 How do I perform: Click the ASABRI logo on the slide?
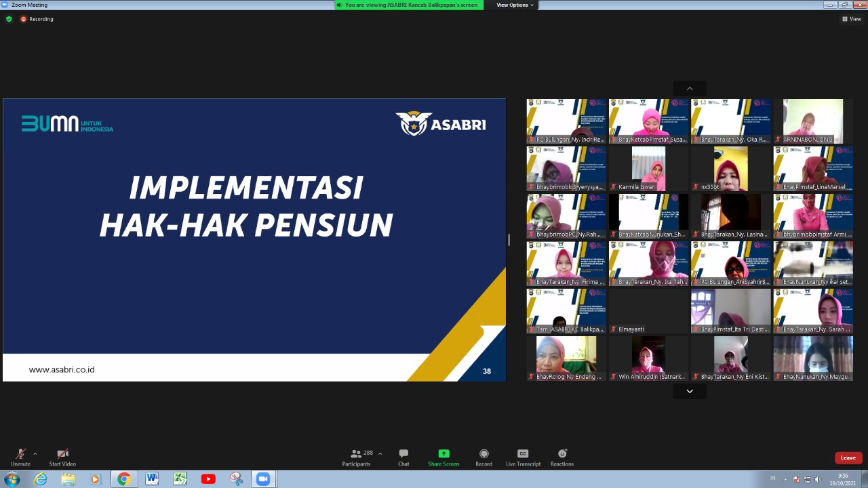point(441,124)
